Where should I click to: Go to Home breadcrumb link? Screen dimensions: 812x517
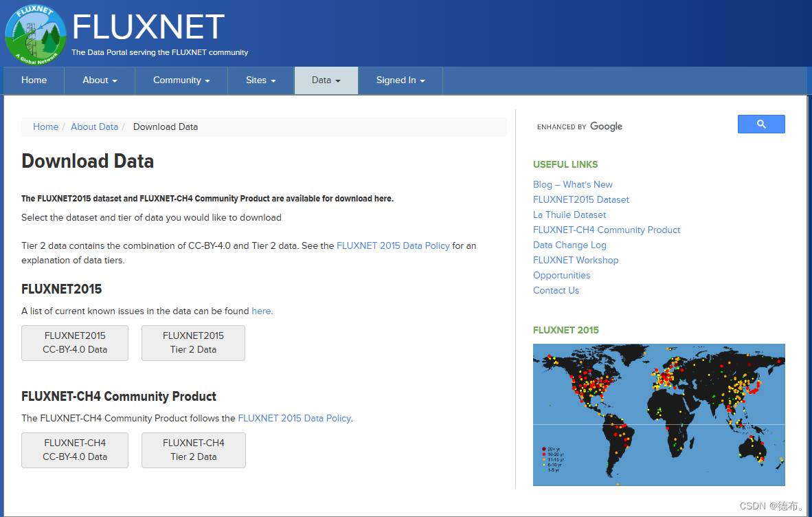tap(45, 127)
